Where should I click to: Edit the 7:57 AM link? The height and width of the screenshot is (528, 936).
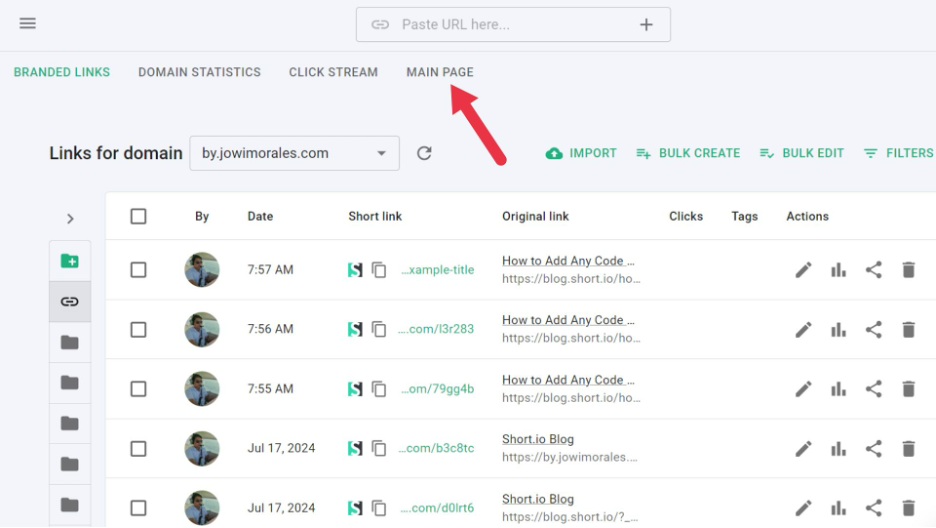tap(803, 270)
